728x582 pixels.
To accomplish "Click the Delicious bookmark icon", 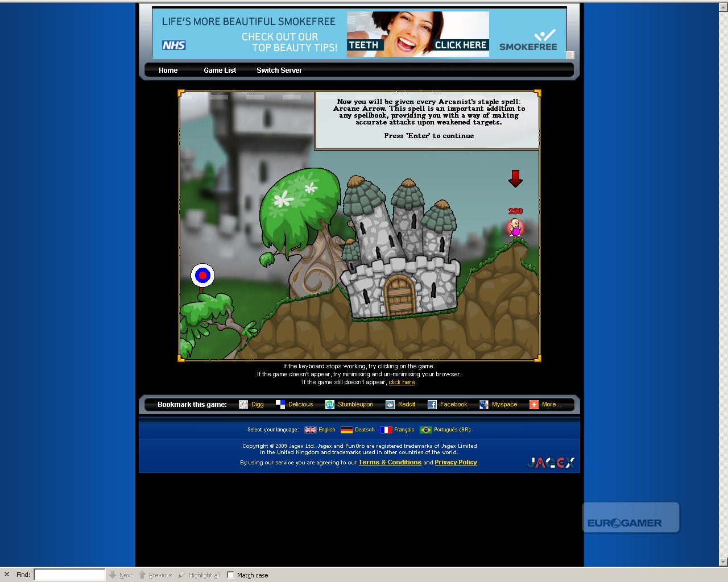I will (x=280, y=405).
